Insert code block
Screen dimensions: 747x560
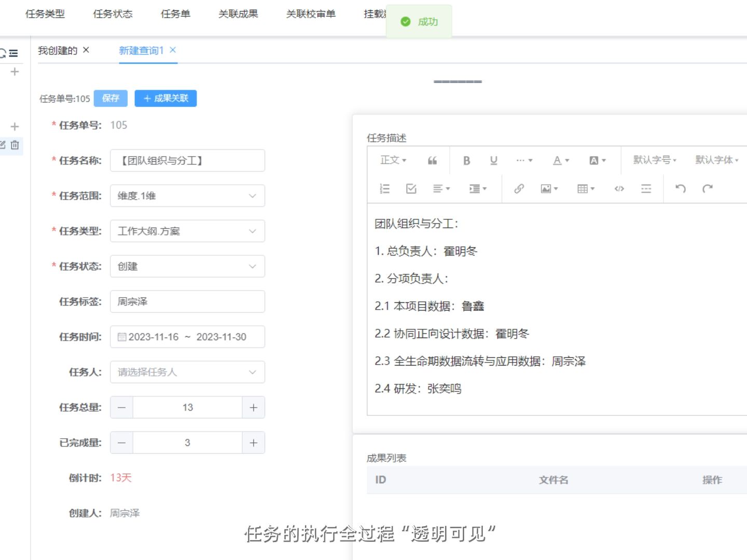(619, 189)
